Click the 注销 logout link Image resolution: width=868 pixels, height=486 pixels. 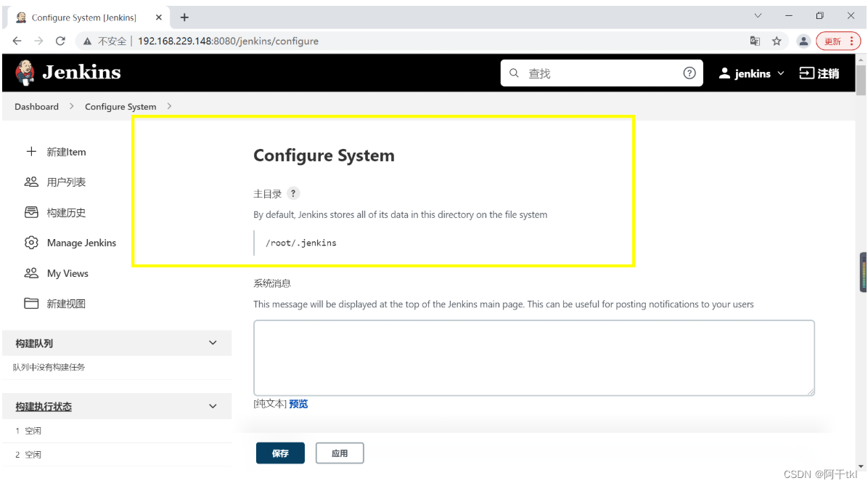[x=828, y=73]
